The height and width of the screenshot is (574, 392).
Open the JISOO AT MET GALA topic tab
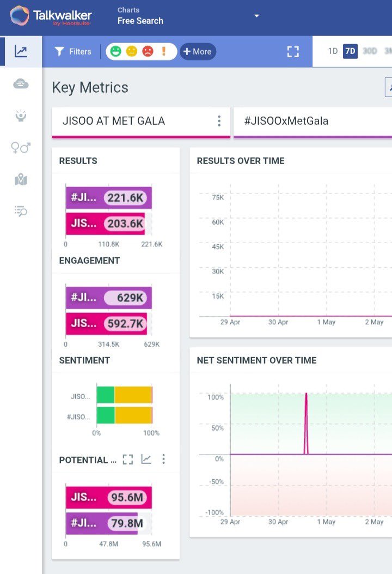[x=141, y=122]
